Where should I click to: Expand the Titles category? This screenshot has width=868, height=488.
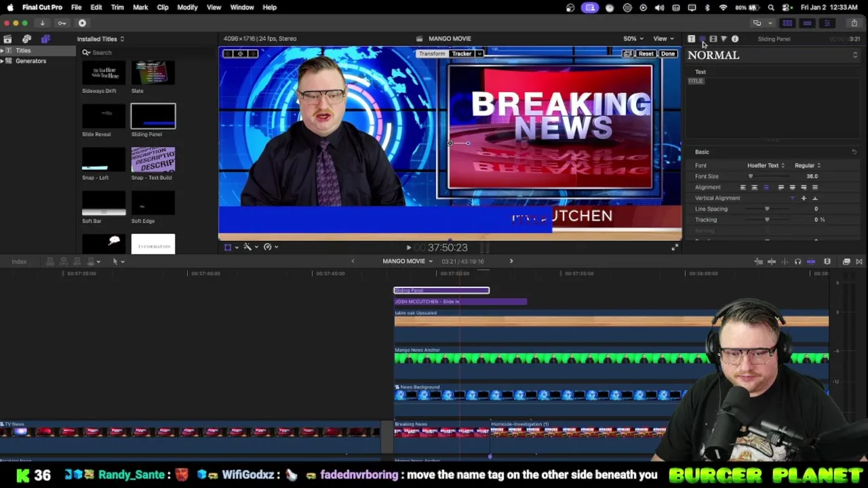[2, 51]
